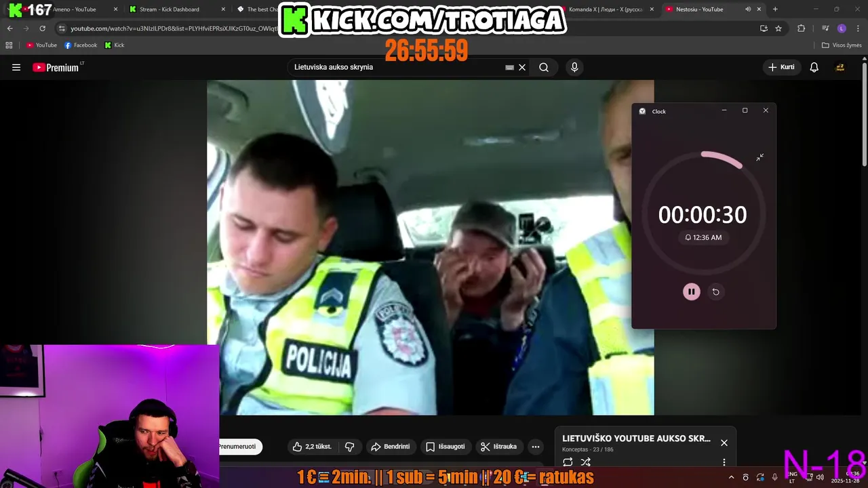View site information icon in address bar
This screenshot has height=488, width=868.
[62, 28]
